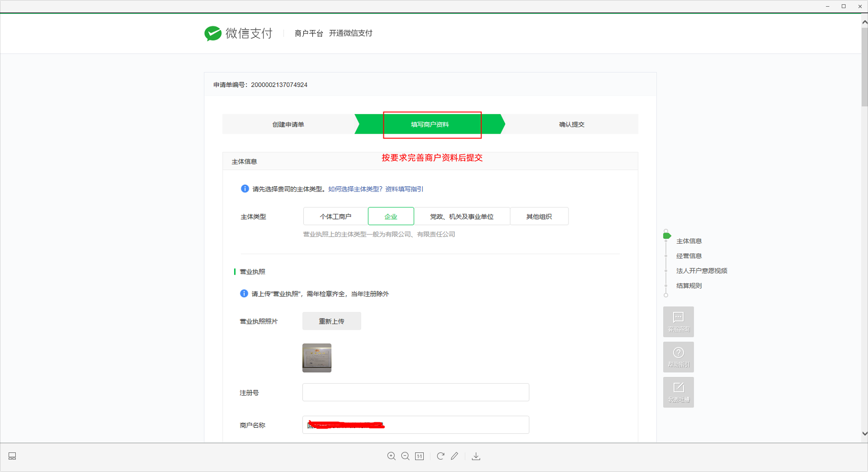Zoom in using the magnifier plus icon
The width and height of the screenshot is (868, 472).
391,456
